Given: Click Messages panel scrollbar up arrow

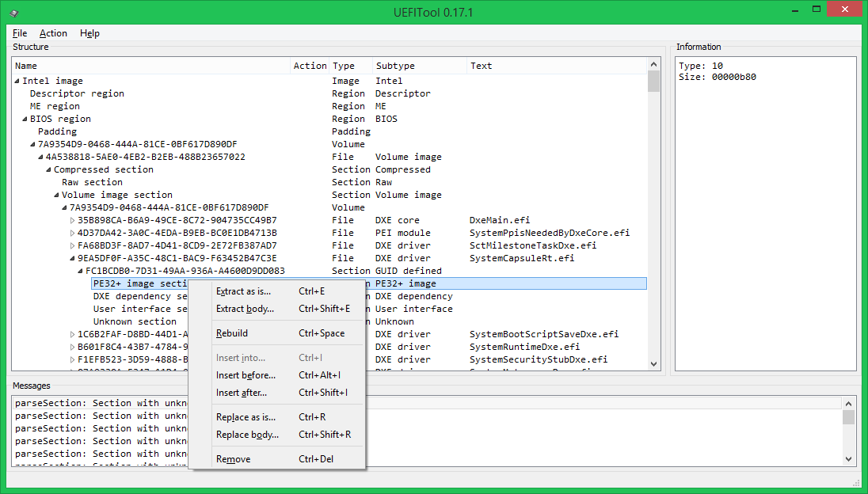Looking at the screenshot, I should point(849,403).
